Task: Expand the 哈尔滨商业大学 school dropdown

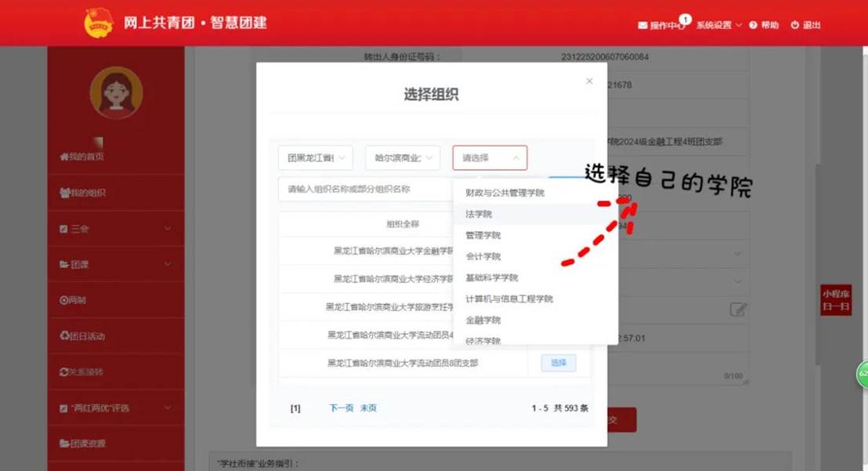Action: (x=403, y=158)
